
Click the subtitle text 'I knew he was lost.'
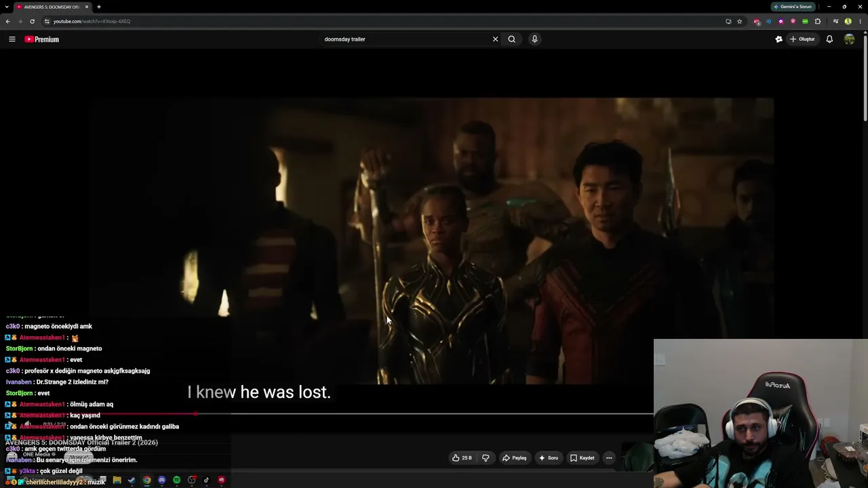coord(259,392)
